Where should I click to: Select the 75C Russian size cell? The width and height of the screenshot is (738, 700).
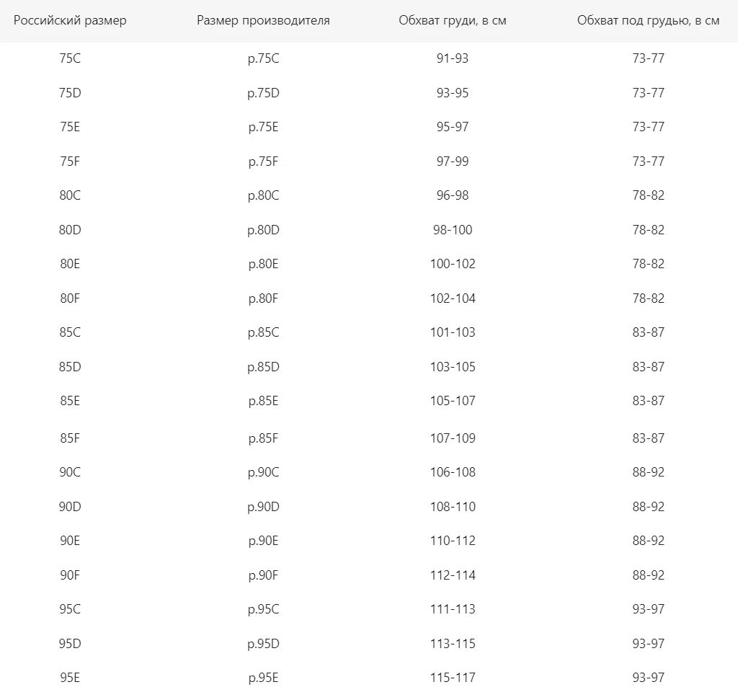[70, 58]
